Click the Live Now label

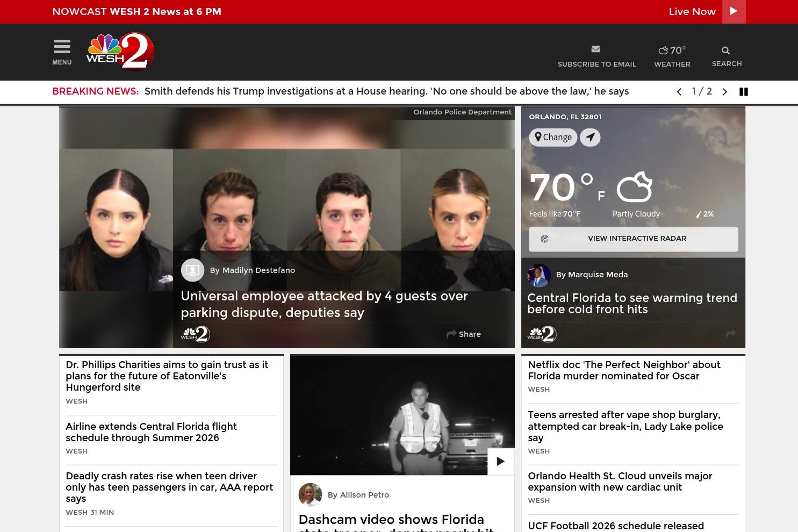coord(692,11)
